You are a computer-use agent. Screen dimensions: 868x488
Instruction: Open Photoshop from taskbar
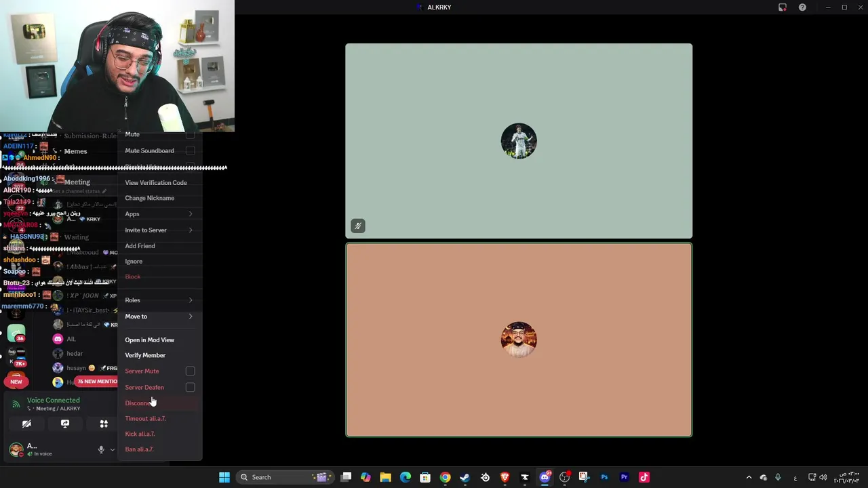[604, 477]
